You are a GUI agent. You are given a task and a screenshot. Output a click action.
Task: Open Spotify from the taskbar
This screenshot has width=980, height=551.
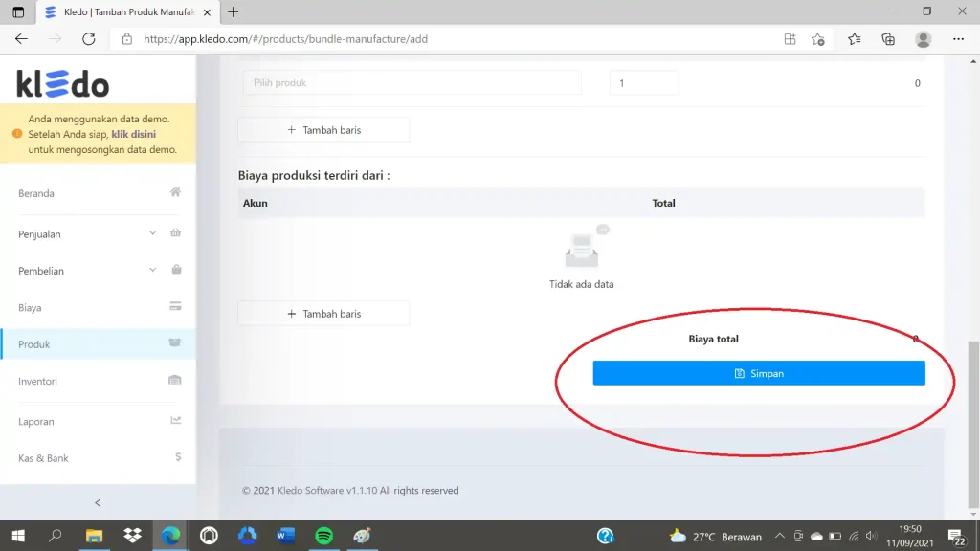point(323,536)
